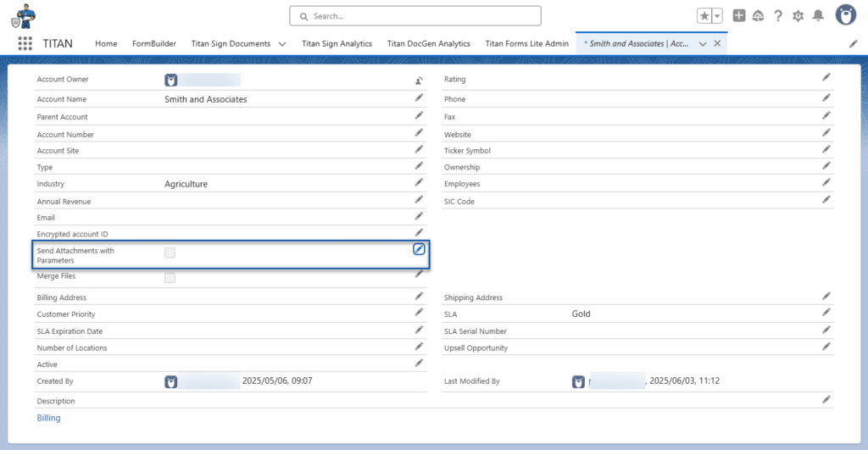The height and width of the screenshot is (450, 868).
Task: Open the Titan Forms Lite Admin tab
Action: point(527,44)
